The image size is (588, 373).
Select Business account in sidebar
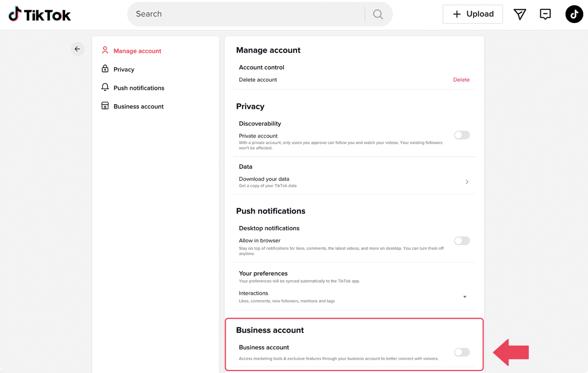(138, 107)
